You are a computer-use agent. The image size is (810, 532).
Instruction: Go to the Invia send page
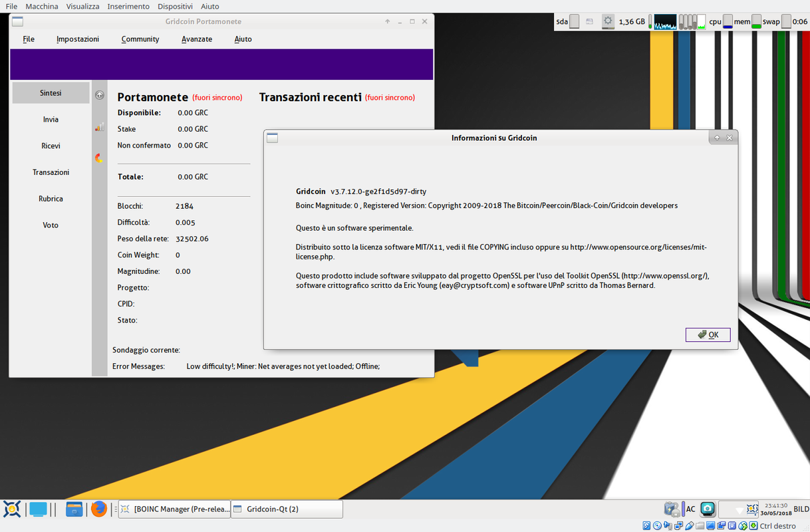click(51, 120)
